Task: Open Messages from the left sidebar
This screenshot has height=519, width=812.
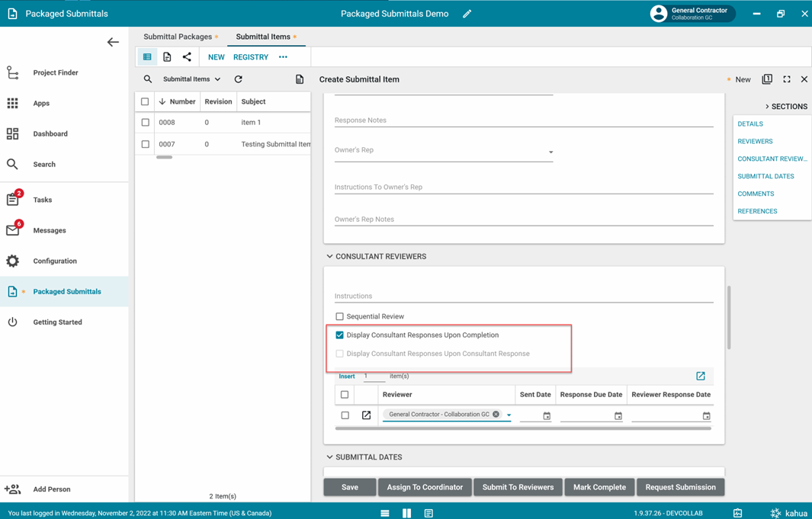Action: click(x=49, y=230)
